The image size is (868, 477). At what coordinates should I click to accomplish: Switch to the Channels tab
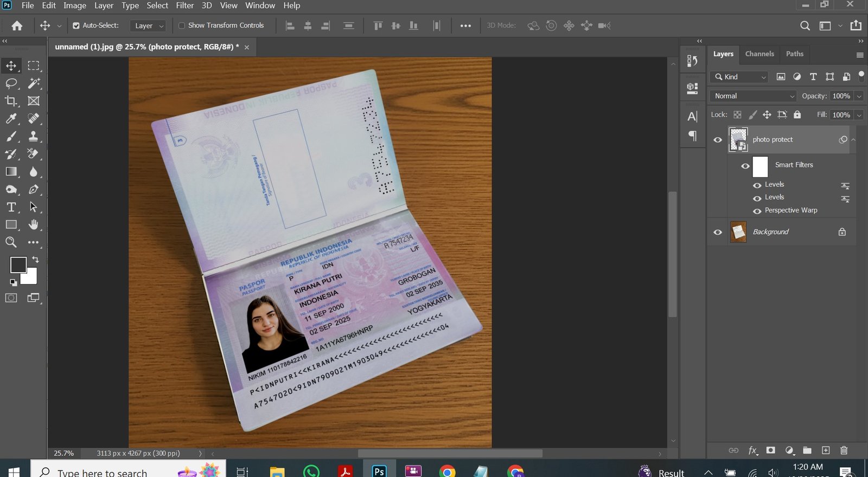[x=759, y=54]
